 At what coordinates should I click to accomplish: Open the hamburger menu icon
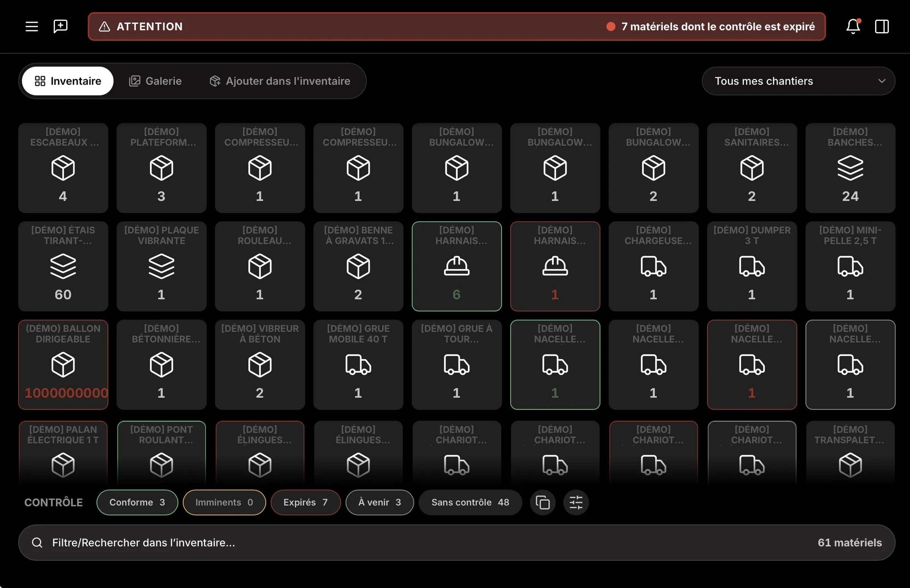pos(32,26)
